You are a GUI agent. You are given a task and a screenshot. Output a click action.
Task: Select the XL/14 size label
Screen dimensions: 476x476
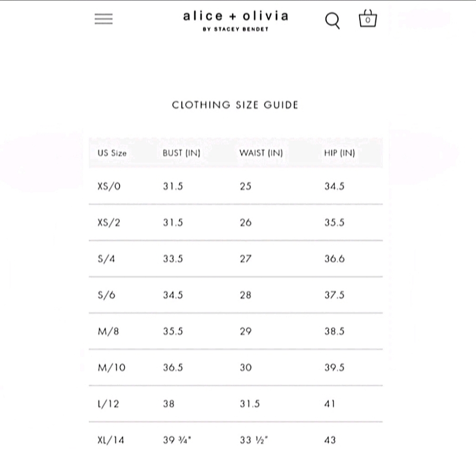click(x=111, y=440)
